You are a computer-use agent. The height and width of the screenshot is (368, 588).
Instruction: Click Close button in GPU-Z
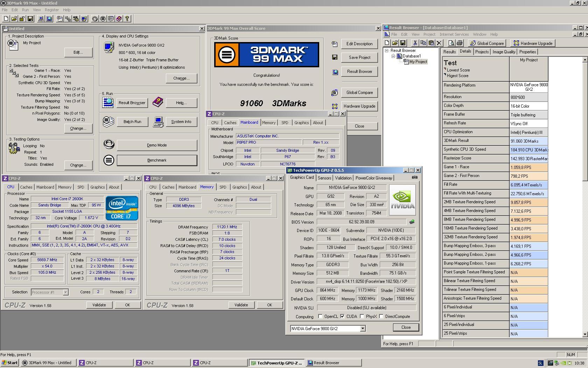click(x=406, y=327)
